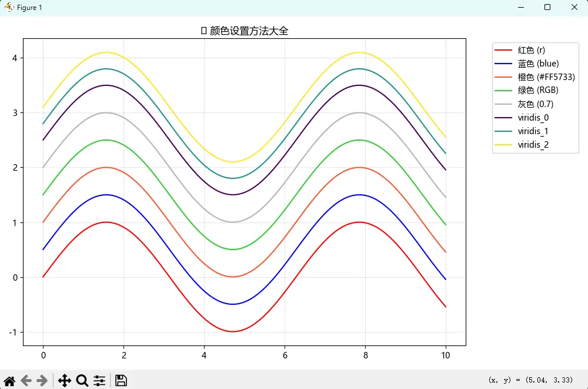Screen dimensions: 588x389
Task: Minimize the Figure 1 window
Action: pyautogui.click(x=520, y=8)
